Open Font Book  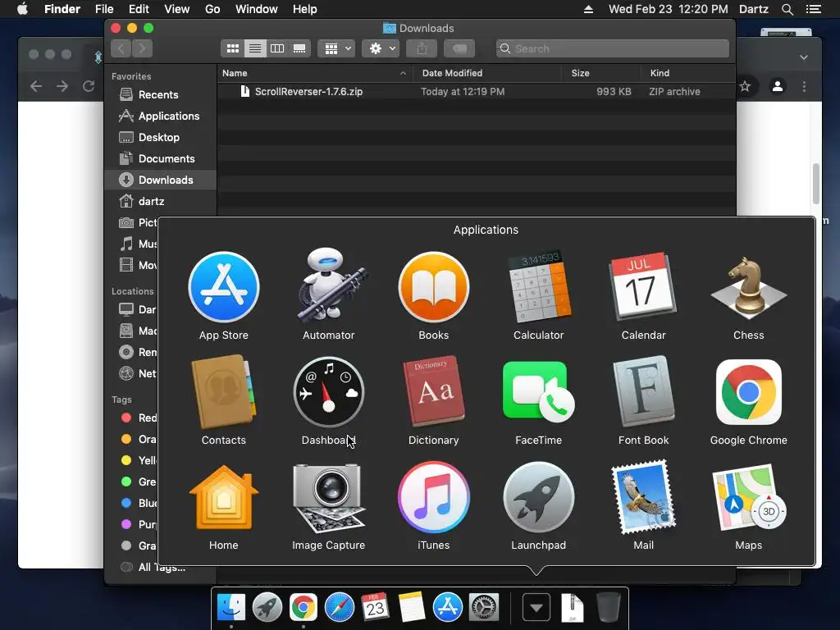point(643,392)
